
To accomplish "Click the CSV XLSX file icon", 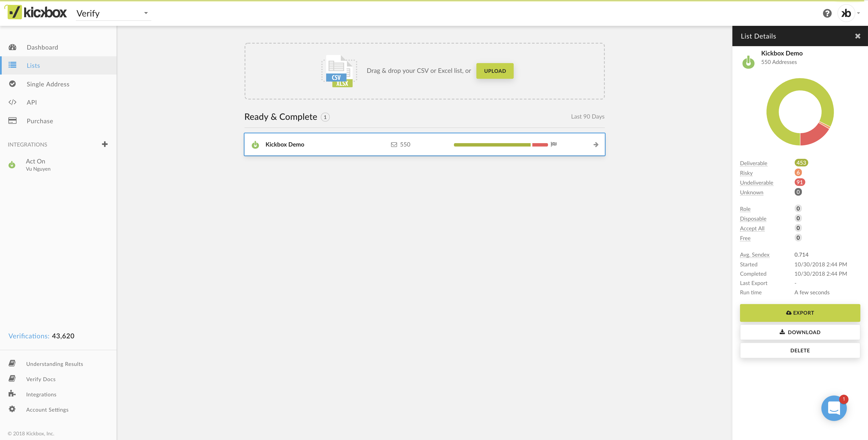I will point(339,71).
